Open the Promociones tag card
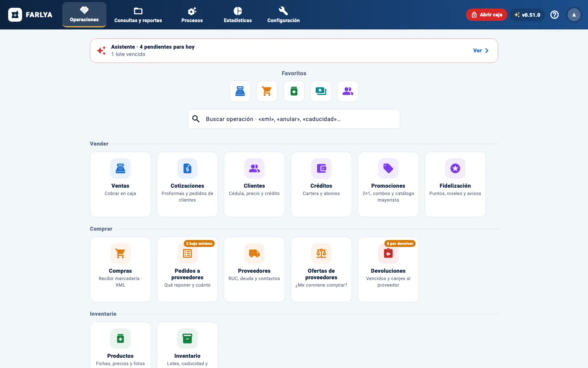The width and height of the screenshot is (588, 368). pyautogui.click(x=388, y=184)
